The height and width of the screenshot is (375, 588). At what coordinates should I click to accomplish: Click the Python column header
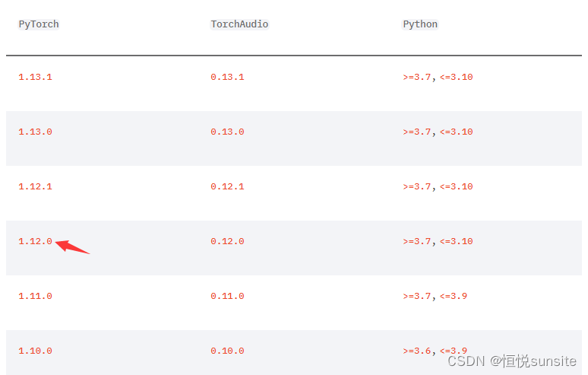(x=420, y=24)
